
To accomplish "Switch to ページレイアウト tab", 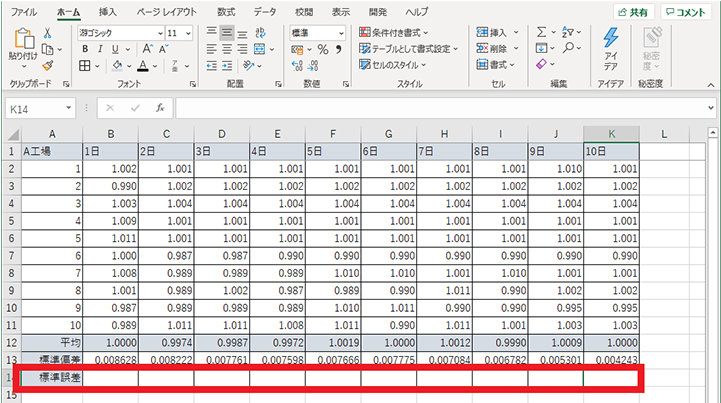I will pos(166,12).
